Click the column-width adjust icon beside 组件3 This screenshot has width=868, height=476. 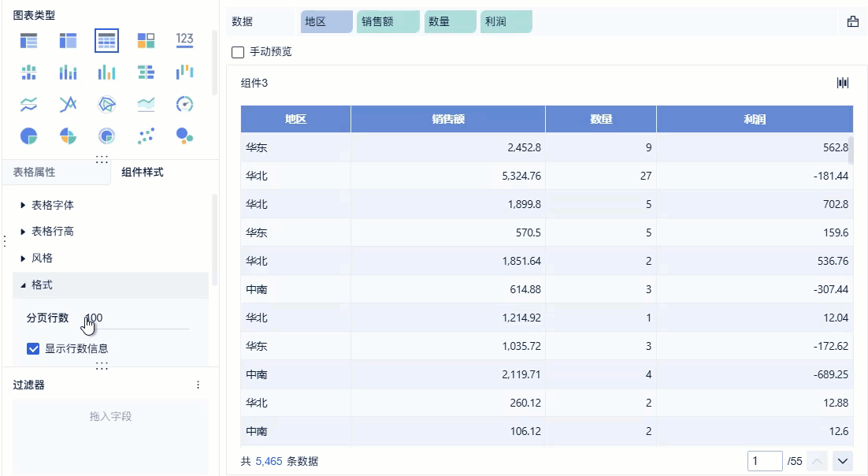pos(843,83)
